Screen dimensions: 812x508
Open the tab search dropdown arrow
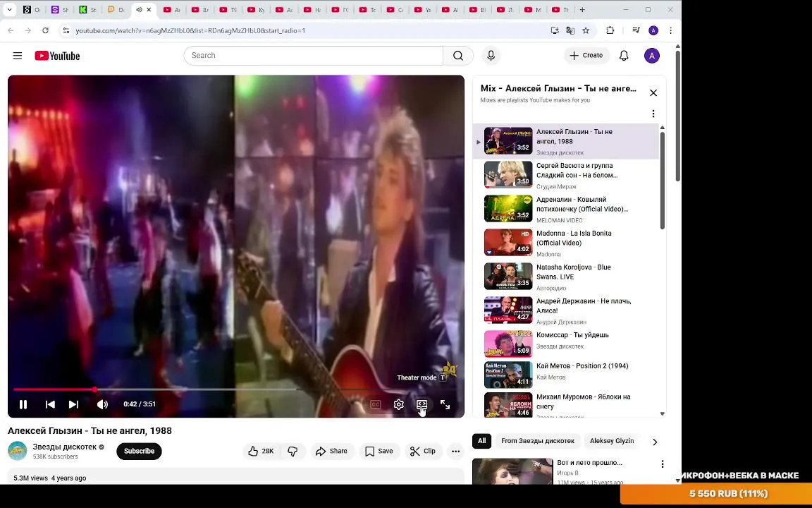[x=9, y=9]
